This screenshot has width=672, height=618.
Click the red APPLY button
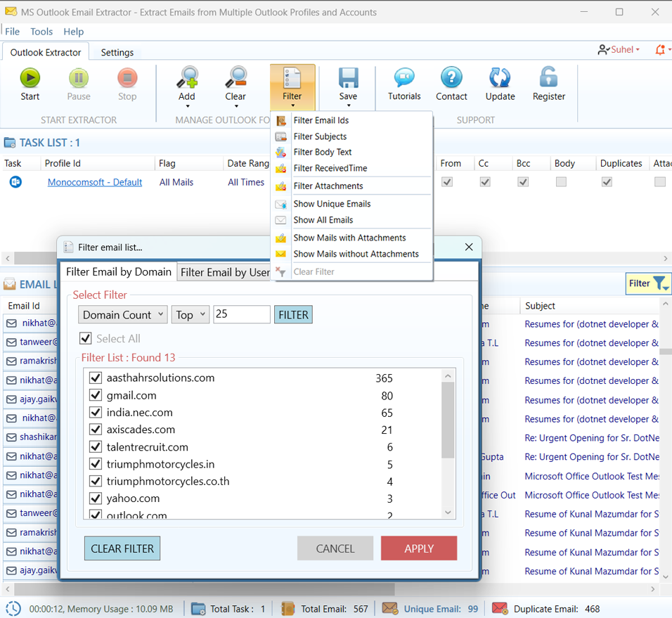point(419,548)
